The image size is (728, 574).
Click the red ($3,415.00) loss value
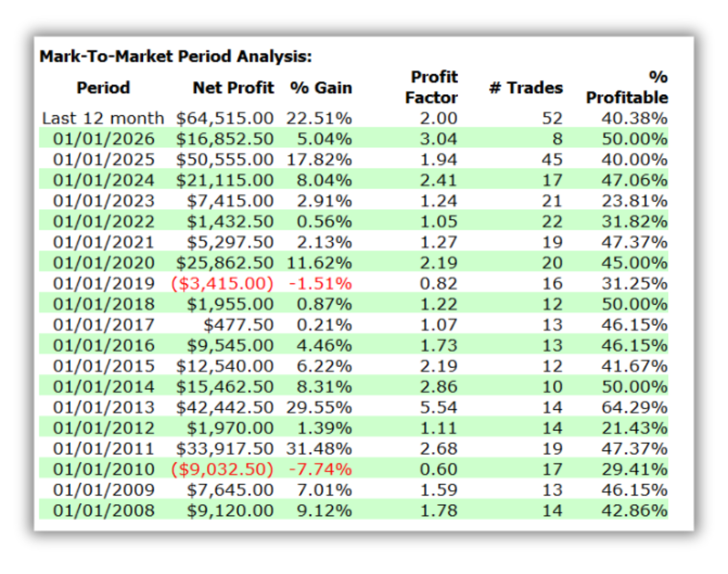(x=222, y=283)
